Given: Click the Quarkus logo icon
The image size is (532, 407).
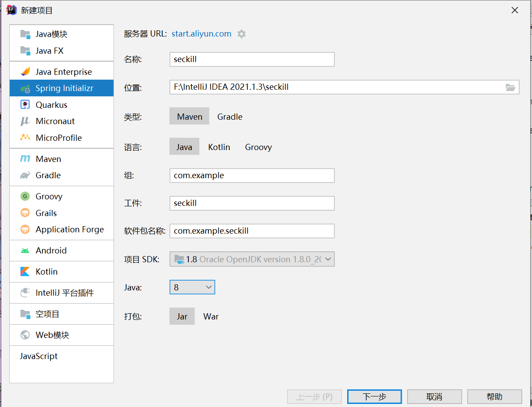Looking at the screenshot, I should click(x=25, y=105).
